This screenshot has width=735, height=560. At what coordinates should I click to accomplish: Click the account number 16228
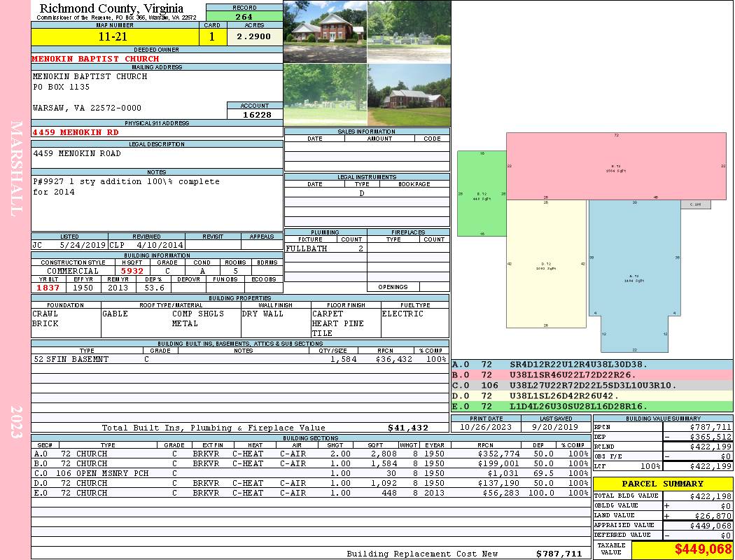click(x=257, y=114)
